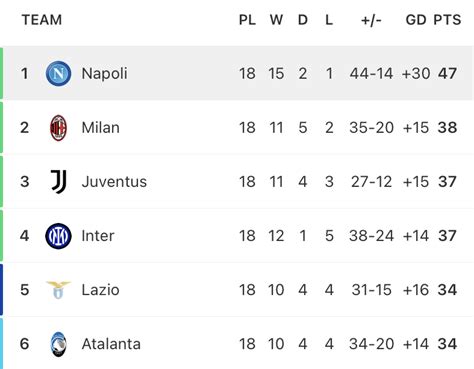Click the D draws column header
474x369 pixels.
coord(303,20)
